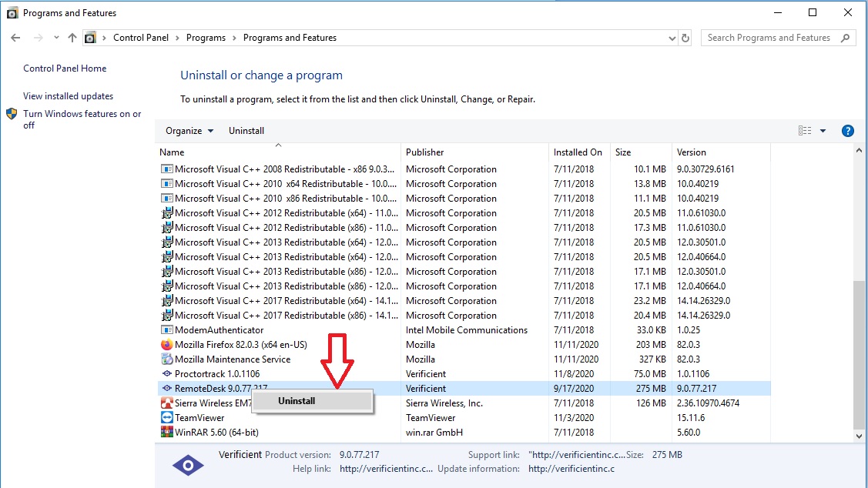
Task: Click the Windows features shield icon
Action: pos(12,114)
